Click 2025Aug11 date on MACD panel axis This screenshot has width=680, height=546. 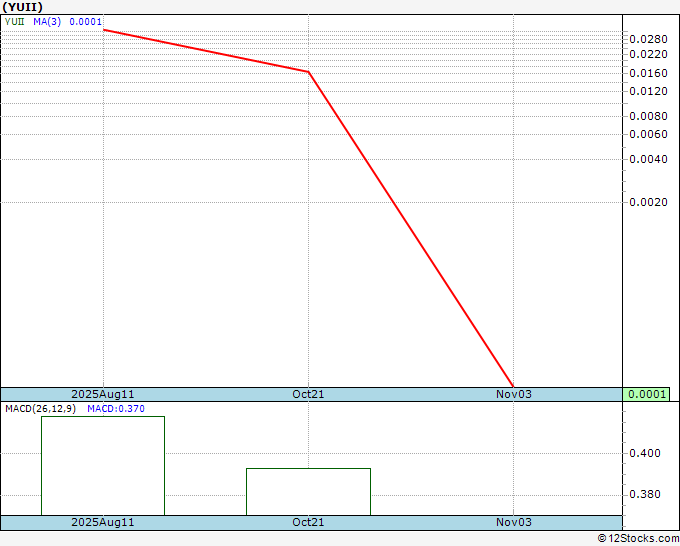tap(103, 522)
